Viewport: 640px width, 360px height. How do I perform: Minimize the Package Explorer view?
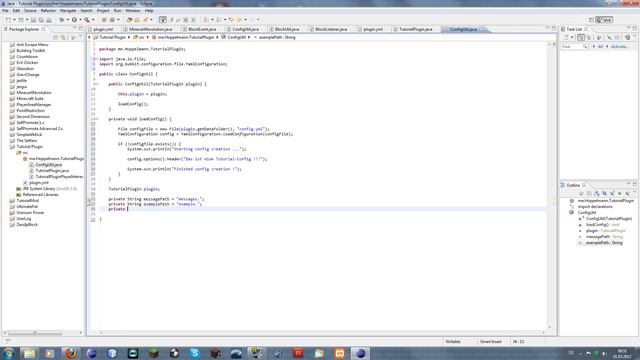click(x=75, y=29)
